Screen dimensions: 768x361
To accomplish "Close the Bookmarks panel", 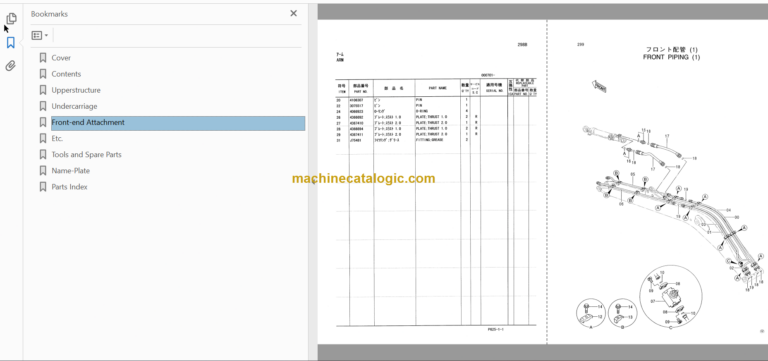I will pos(293,14).
